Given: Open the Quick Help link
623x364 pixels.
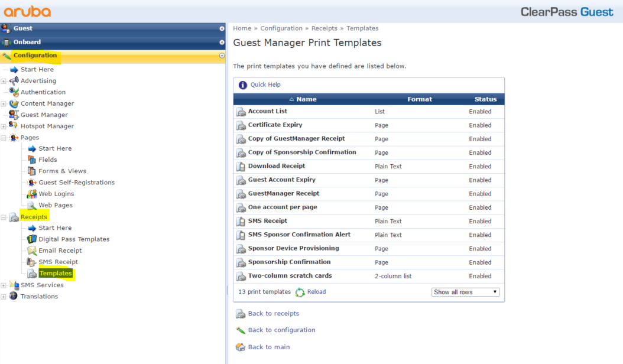Looking at the screenshot, I should (x=265, y=84).
